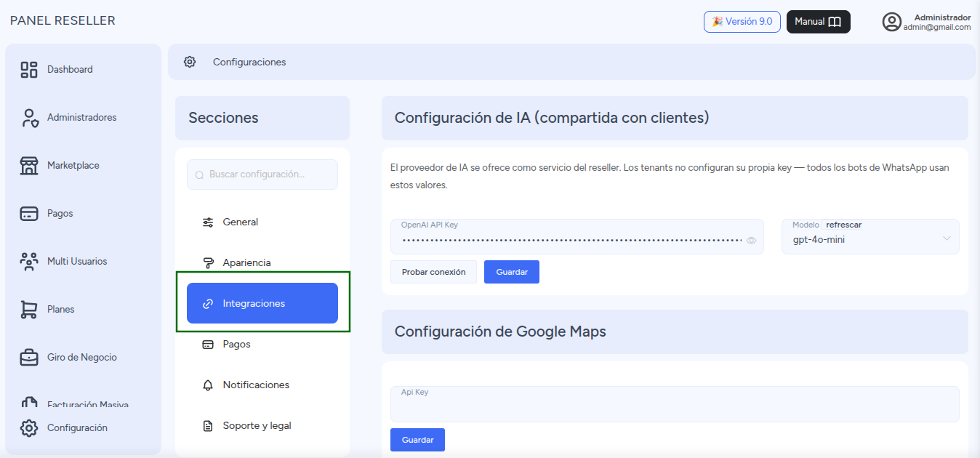Click the PANEL RESELLER title
This screenshot has width=980, height=458.
[x=63, y=21]
